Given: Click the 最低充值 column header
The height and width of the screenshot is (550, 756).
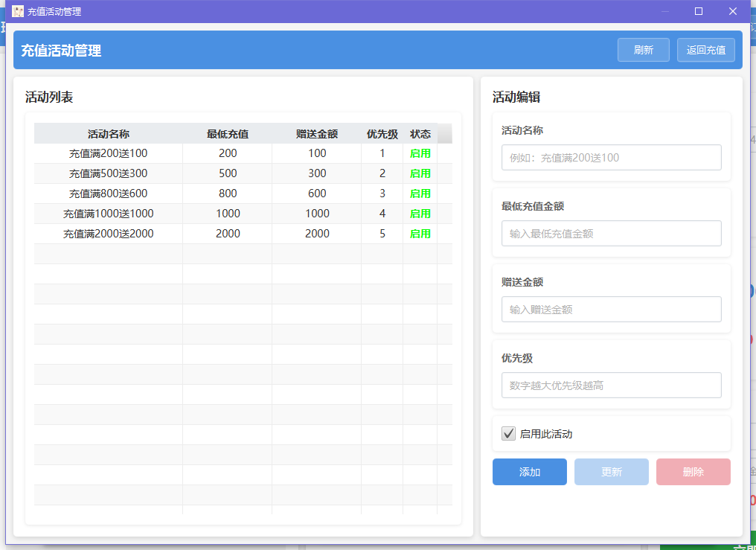Looking at the screenshot, I should 228,134.
